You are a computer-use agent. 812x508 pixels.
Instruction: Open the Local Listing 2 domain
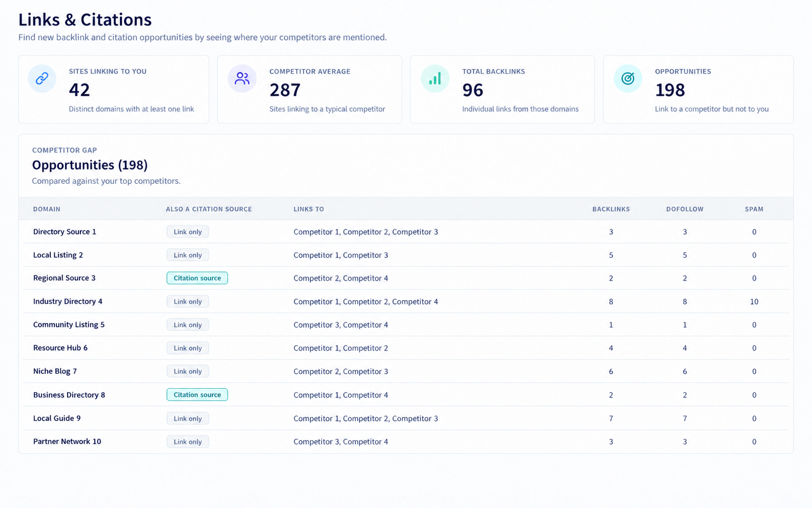(58, 255)
